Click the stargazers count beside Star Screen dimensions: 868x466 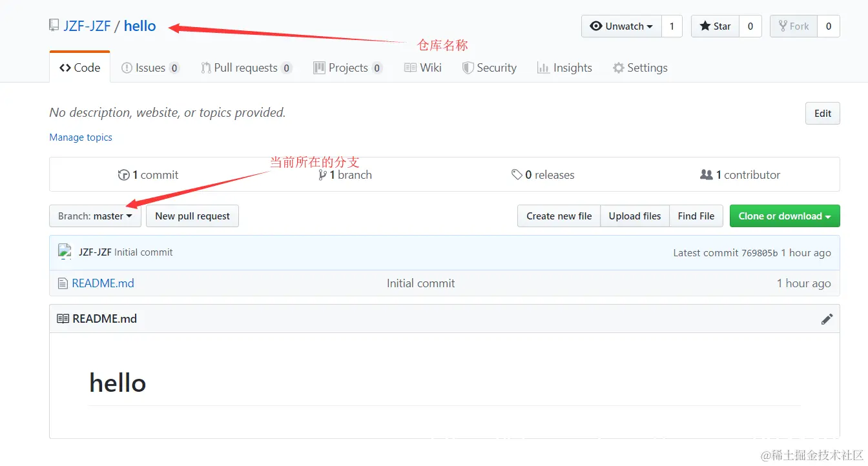coord(750,26)
